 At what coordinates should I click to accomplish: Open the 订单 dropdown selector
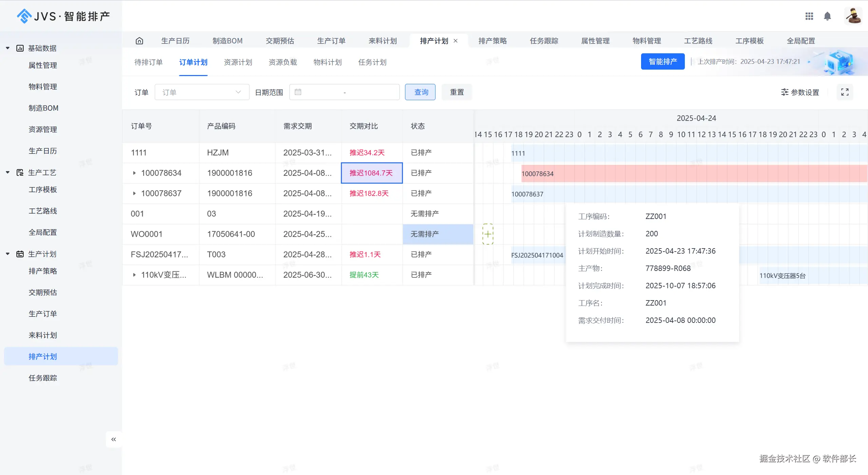tap(202, 92)
